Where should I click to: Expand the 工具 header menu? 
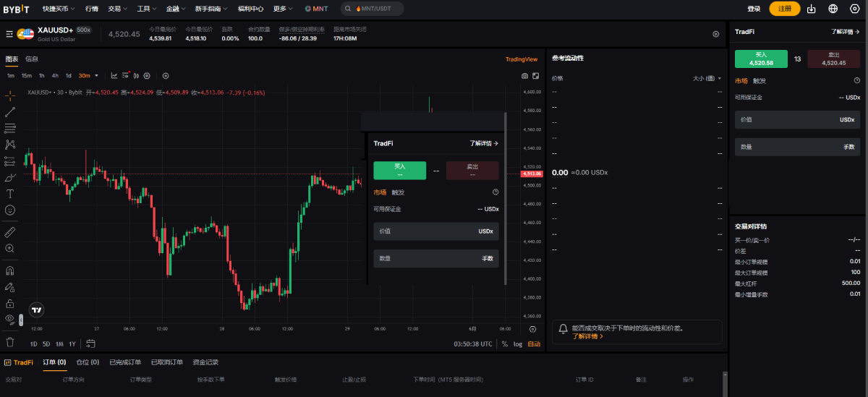tap(146, 9)
